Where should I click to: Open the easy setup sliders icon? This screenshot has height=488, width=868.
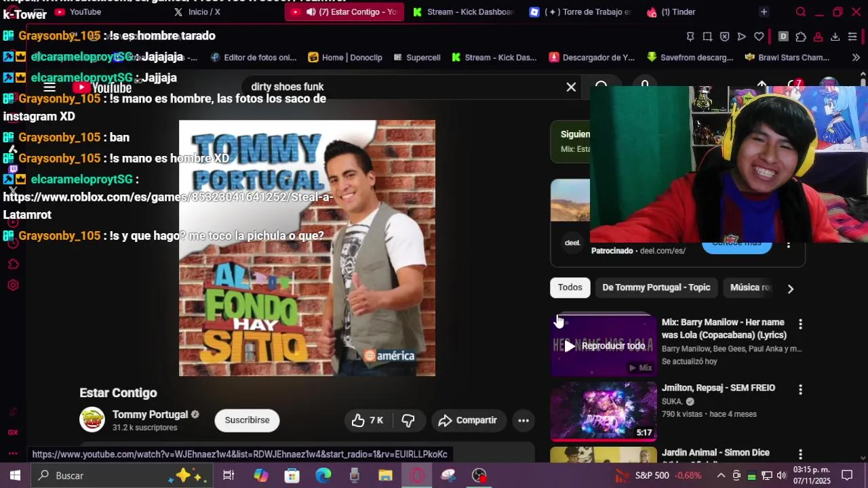852,37
